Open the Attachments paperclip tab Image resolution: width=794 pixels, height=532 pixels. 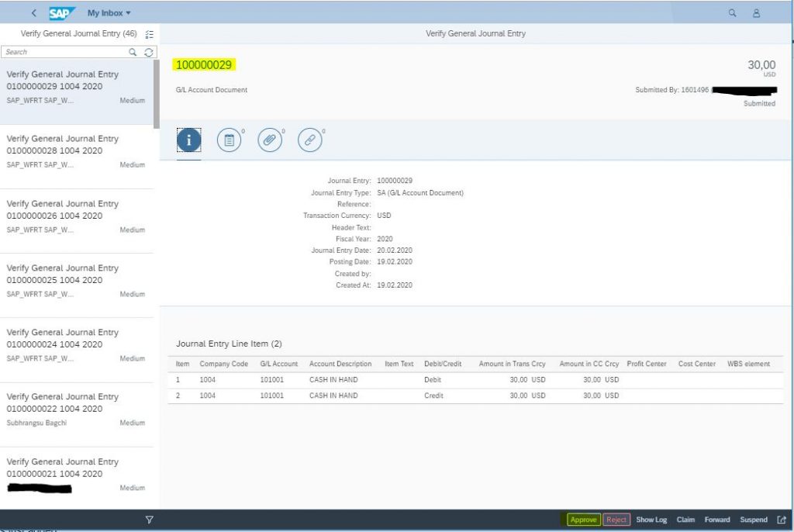(270, 140)
